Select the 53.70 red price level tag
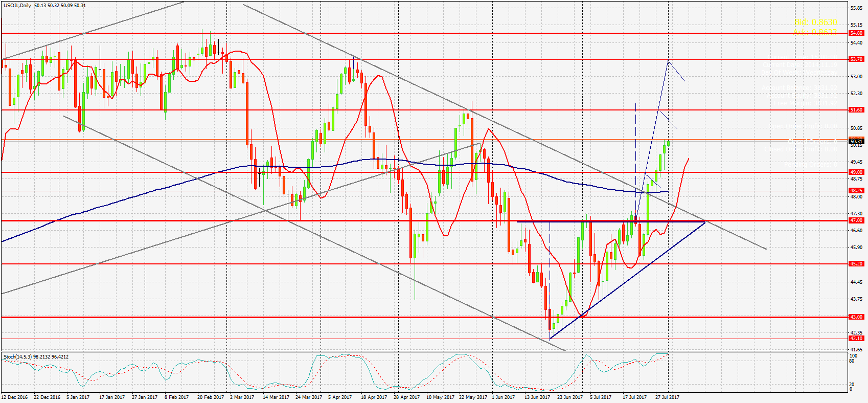868x403 pixels. 856,59
